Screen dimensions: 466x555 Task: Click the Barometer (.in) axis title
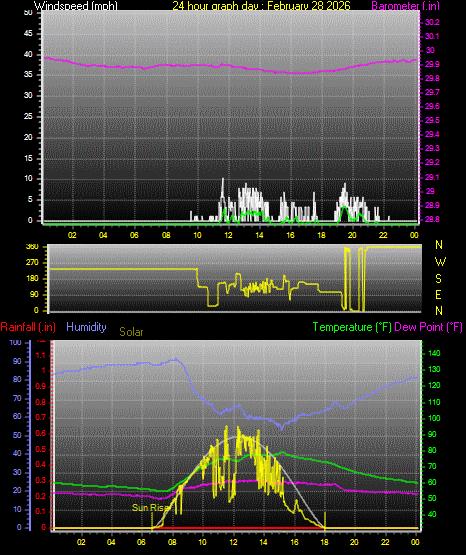pos(405,6)
